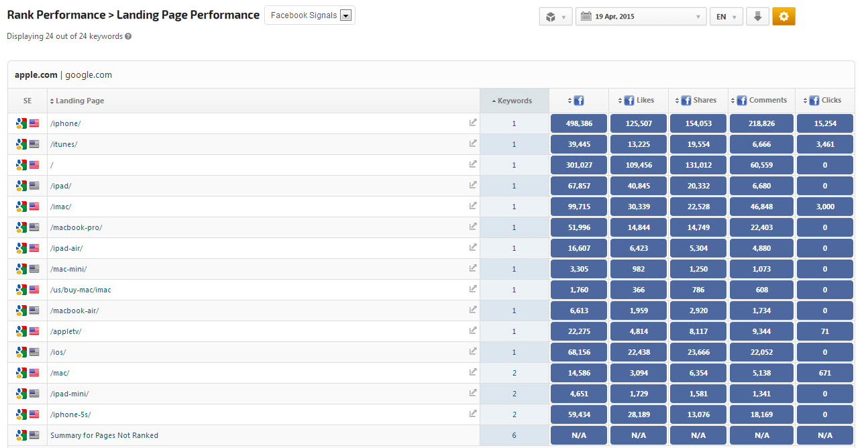Click the /imac/ landing page link

click(x=61, y=207)
